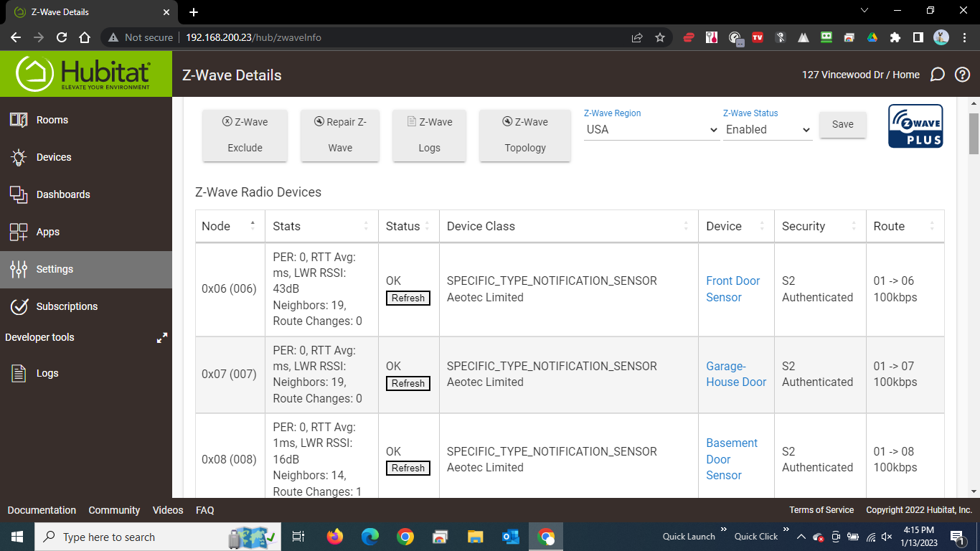The width and height of the screenshot is (980, 551).
Task: Collapse the sidebar with the arrows icon
Action: (x=162, y=337)
